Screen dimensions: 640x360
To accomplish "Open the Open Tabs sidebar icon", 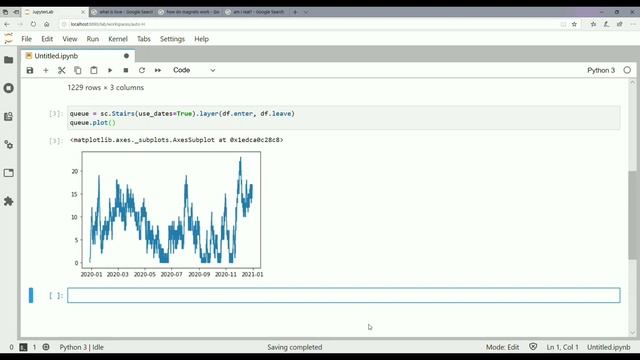I will pos(9,173).
